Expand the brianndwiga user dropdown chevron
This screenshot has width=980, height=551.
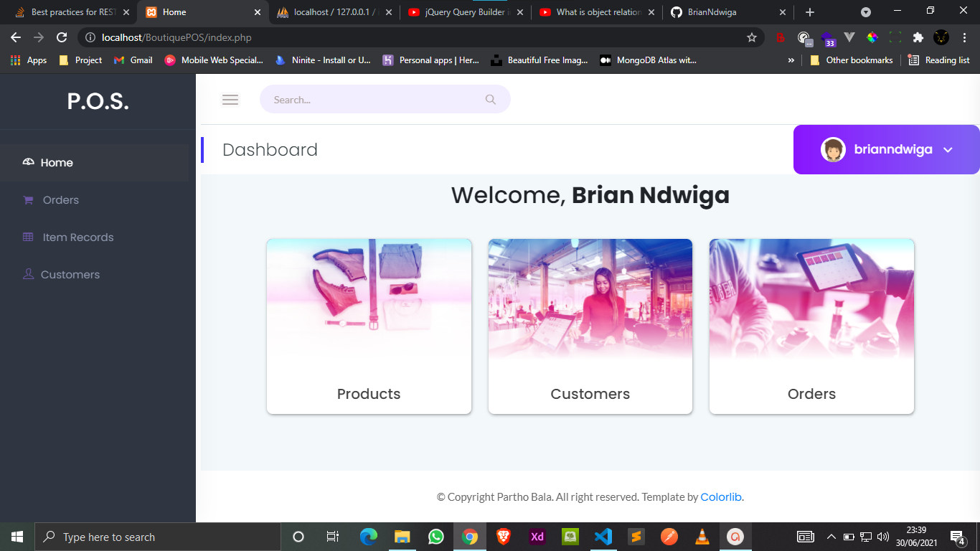(x=948, y=150)
